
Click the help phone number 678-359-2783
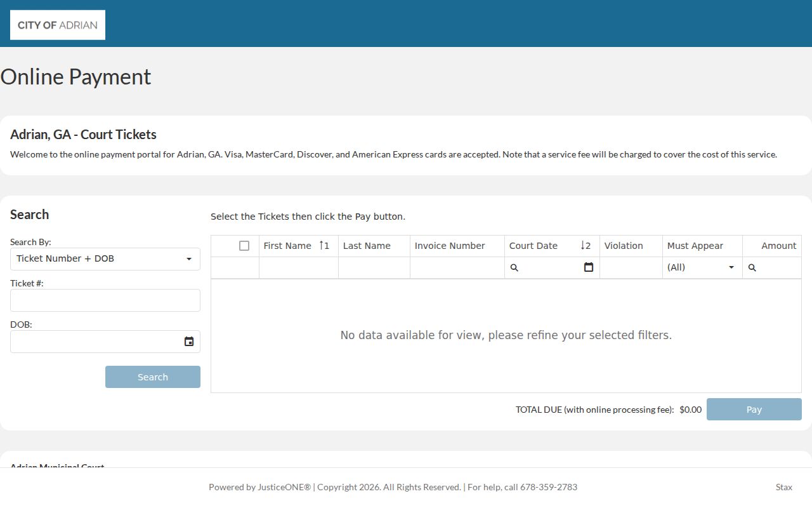[x=549, y=487]
